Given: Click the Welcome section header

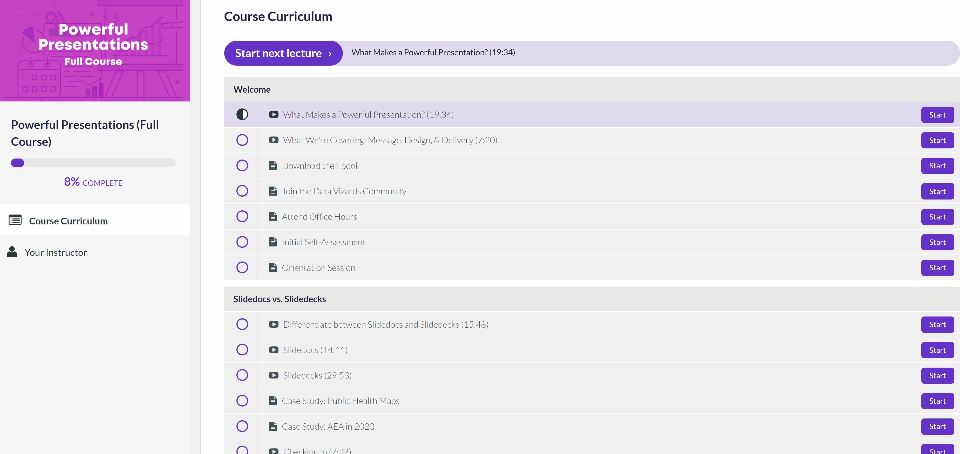Looking at the screenshot, I should (592, 89).
